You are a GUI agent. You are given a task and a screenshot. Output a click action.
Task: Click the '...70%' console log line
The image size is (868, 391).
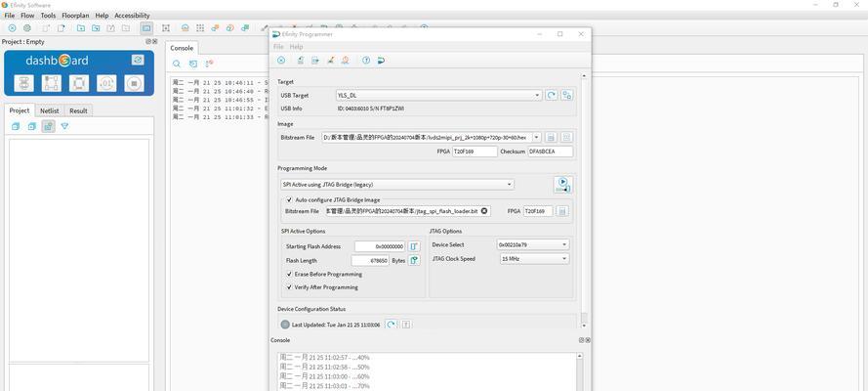click(x=324, y=385)
